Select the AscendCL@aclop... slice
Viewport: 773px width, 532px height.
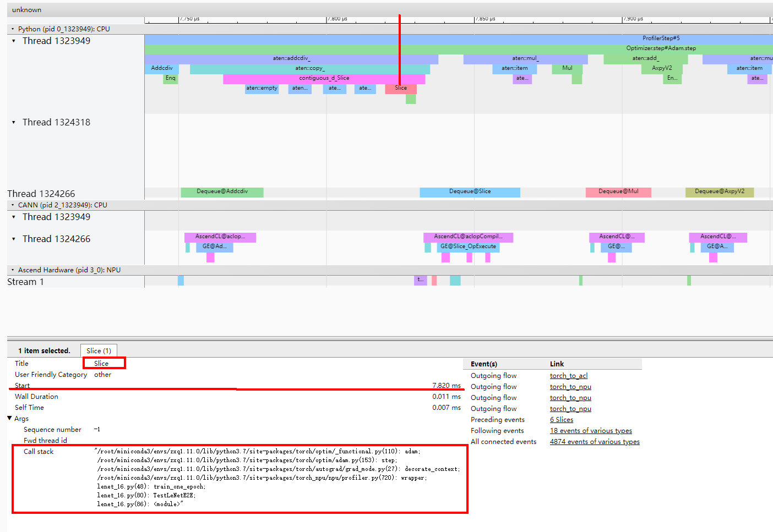220,237
